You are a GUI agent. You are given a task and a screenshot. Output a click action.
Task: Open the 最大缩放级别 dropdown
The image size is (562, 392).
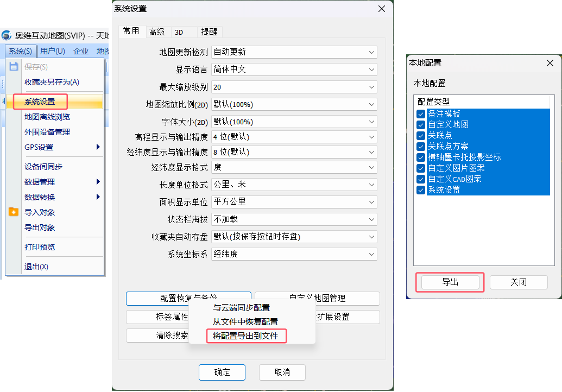pyautogui.click(x=294, y=87)
